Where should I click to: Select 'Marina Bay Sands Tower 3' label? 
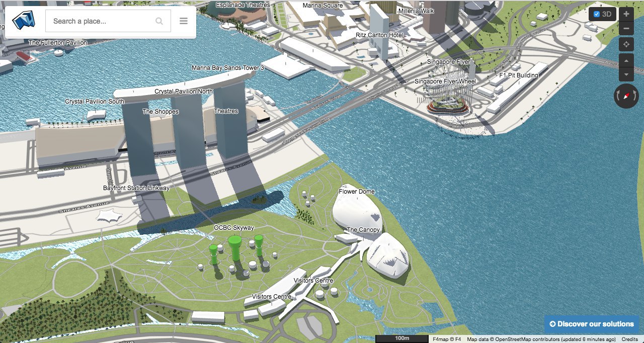pos(228,68)
